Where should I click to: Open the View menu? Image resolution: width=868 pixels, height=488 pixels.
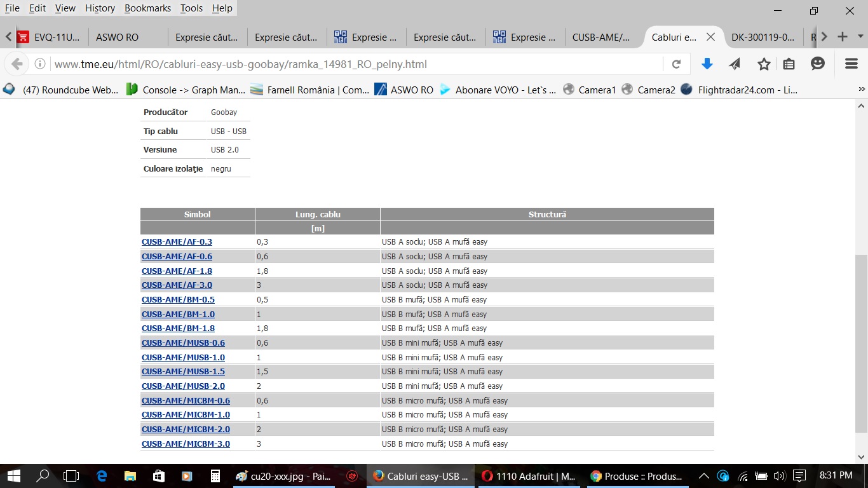(65, 8)
